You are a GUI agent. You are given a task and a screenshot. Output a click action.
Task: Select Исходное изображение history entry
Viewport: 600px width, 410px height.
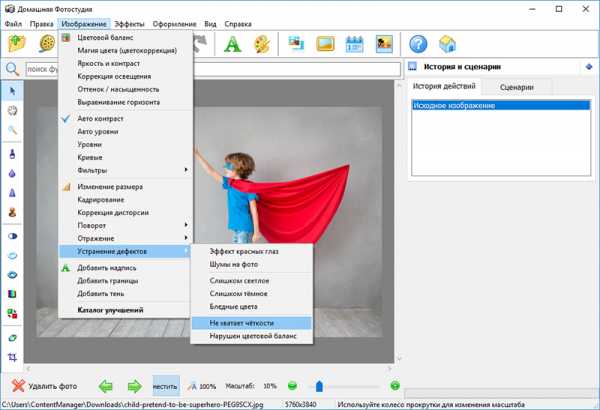(x=501, y=105)
